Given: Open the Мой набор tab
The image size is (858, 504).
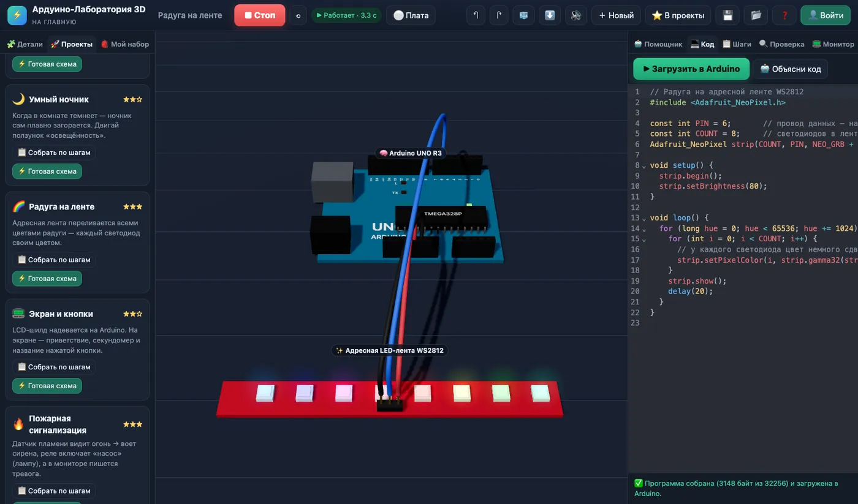Looking at the screenshot, I should (124, 44).
